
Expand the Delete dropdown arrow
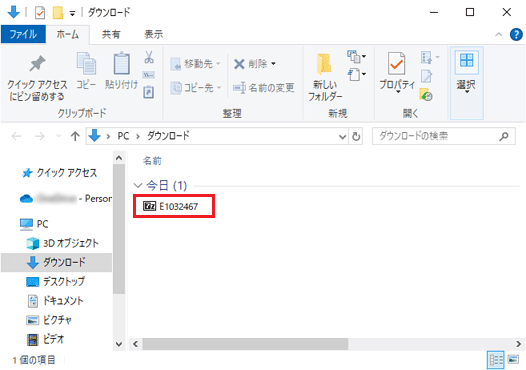point(273,63)
